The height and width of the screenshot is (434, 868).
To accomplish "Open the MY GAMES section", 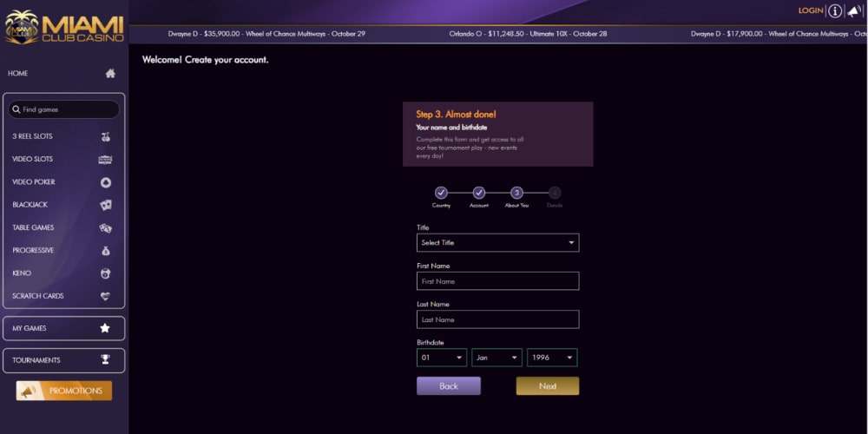I will tap(63, 328).
